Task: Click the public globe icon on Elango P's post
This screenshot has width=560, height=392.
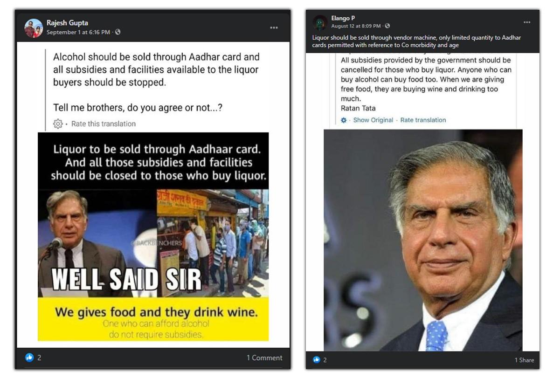Action: point(387,26)
